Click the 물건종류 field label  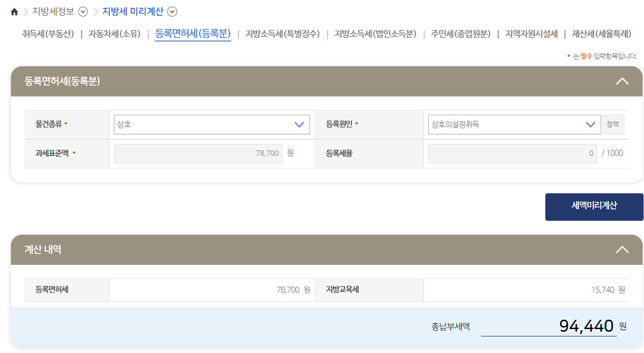pyautogui.click(x=49, y=124)
